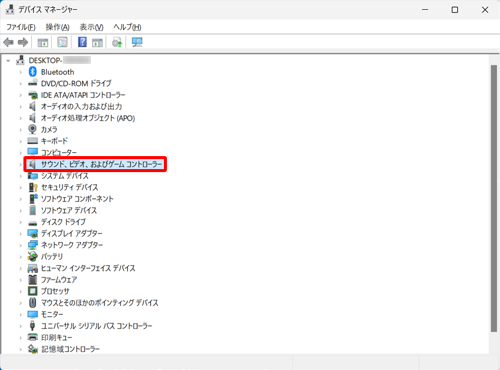The width and height of the screenshot is (500, 370).
Task: Maximize the Device Manager window
Action: (x=455, y=10)
